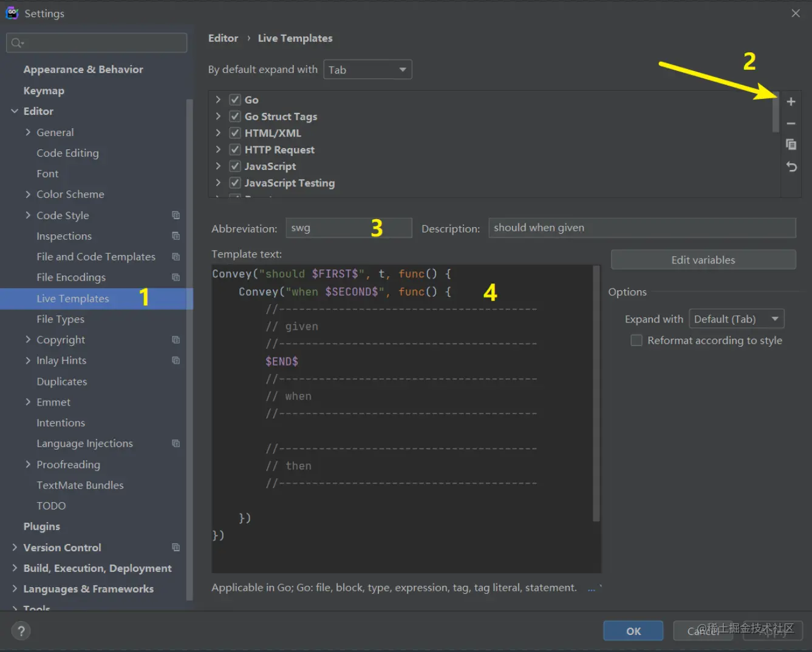This screenshot has width=812, height=652.
Task: Expand the Version Control section
Action: pyautogui.click(x=15, y=547)
